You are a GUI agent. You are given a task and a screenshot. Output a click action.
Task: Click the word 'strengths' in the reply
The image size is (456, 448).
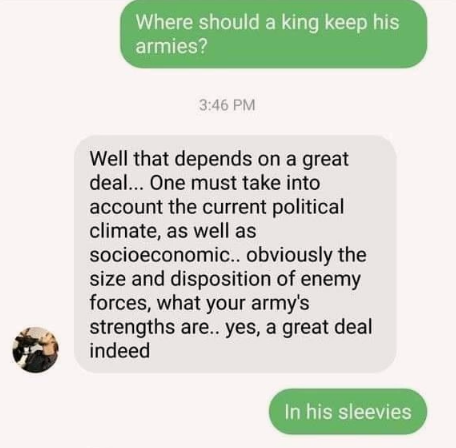pos(132,327)
